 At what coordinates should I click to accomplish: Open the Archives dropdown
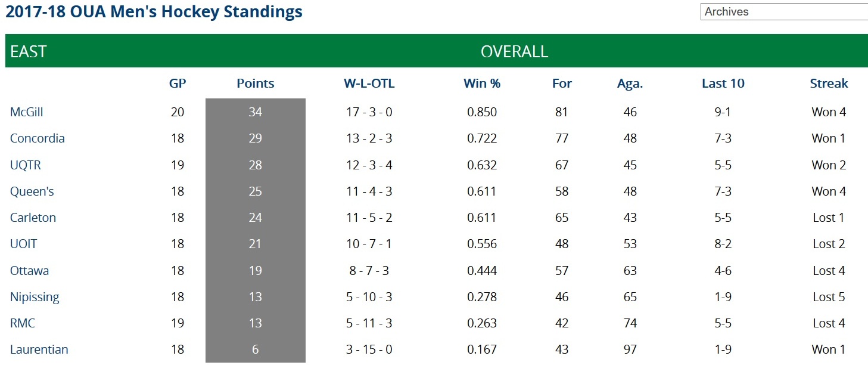784,12
